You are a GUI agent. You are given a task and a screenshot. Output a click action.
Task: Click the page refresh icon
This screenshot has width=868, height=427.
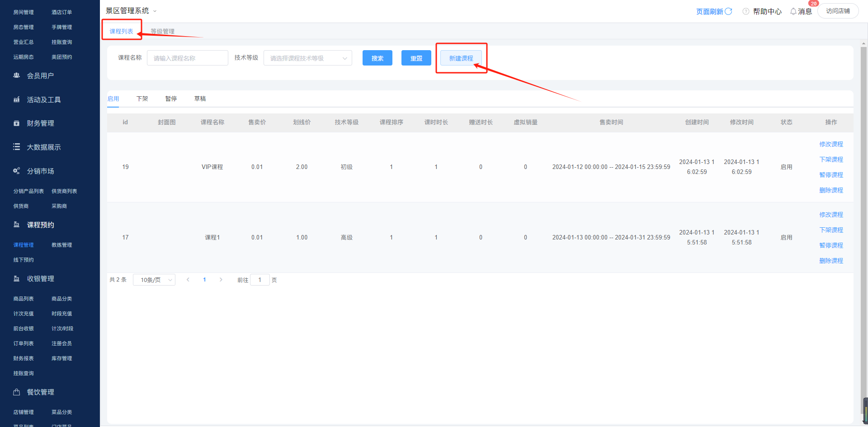728,11
